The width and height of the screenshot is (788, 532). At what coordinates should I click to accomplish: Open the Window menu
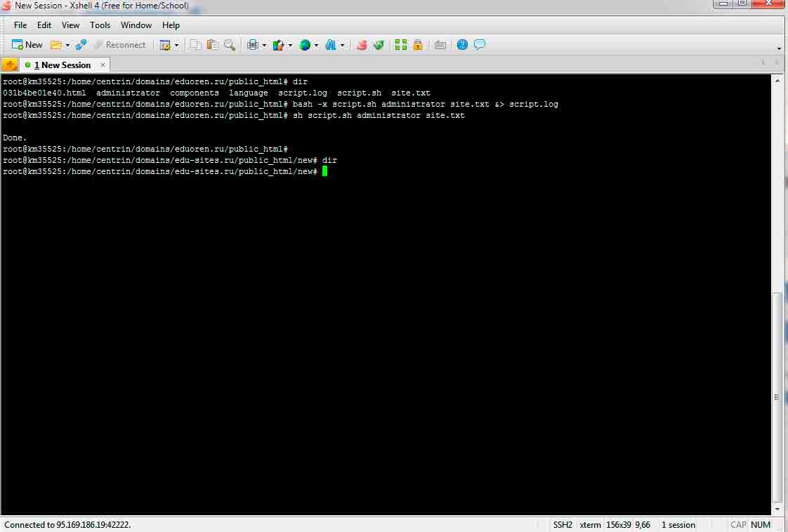(136, 25)
